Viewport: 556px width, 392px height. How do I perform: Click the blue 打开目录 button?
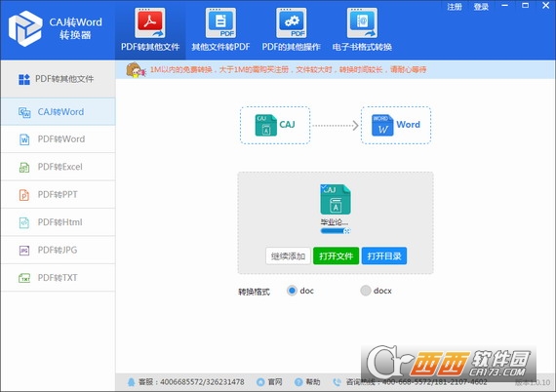coord(384,255)
